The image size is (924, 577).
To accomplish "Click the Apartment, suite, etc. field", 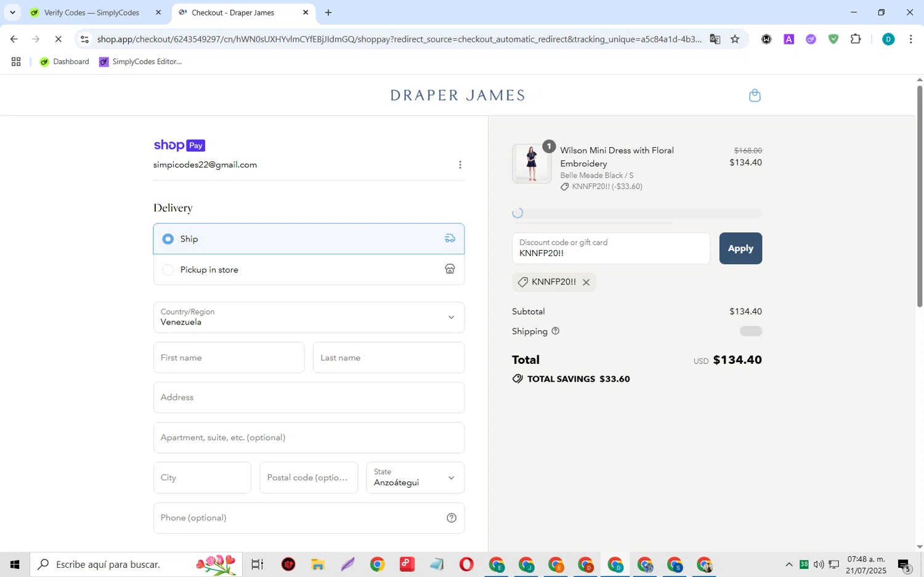I will pyautogui.click(x=309, y=438).
